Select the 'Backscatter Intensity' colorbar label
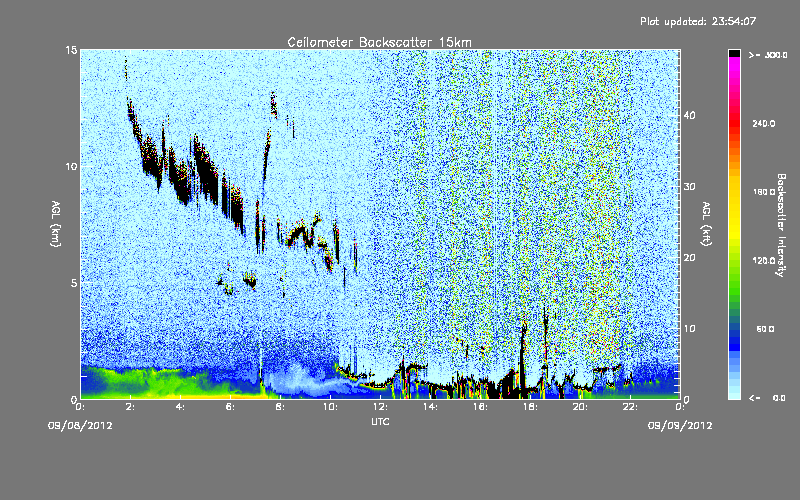 pyautogui.click(x=781, y=225)
